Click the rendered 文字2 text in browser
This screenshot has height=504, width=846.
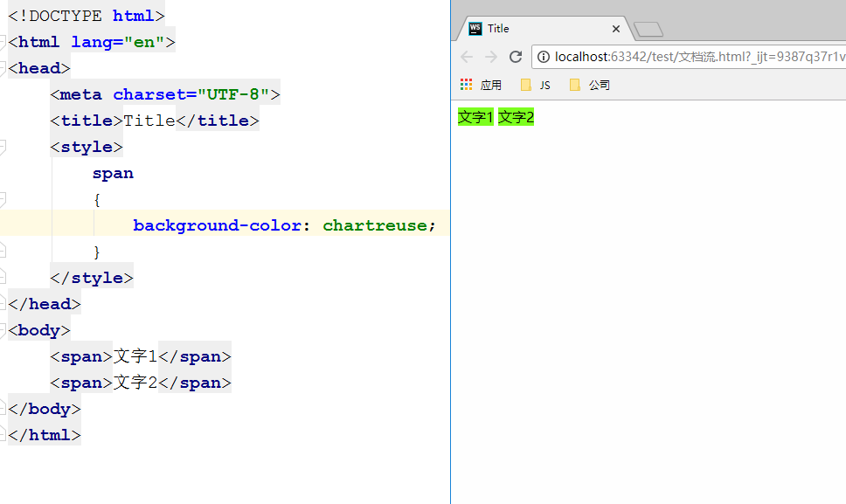pyautogui.click(x=516, y=117)
